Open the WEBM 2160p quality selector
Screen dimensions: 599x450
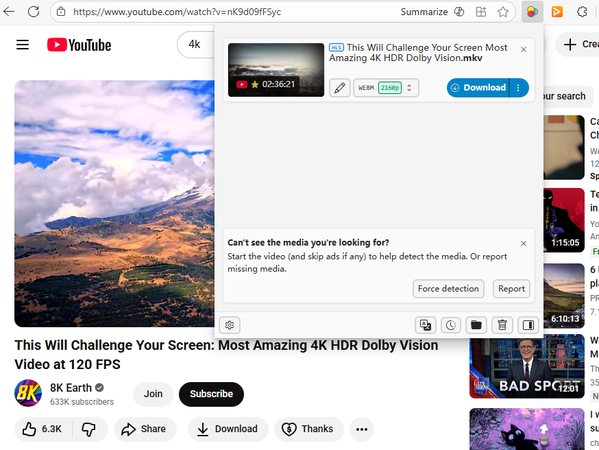click(386, 88)
